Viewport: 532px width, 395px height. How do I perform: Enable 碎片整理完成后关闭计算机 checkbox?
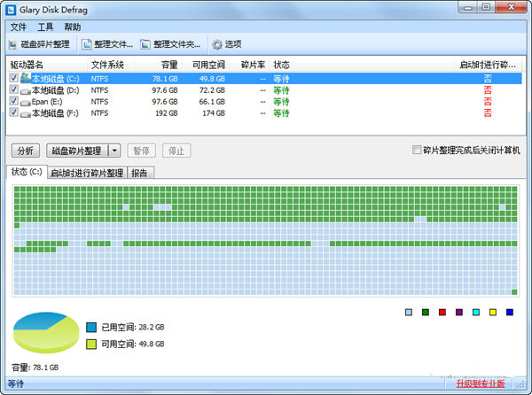click(x=417, y=150)
